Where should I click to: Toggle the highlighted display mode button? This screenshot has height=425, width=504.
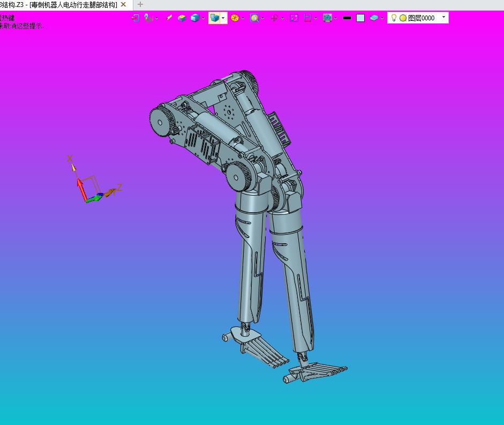point(214,18)
